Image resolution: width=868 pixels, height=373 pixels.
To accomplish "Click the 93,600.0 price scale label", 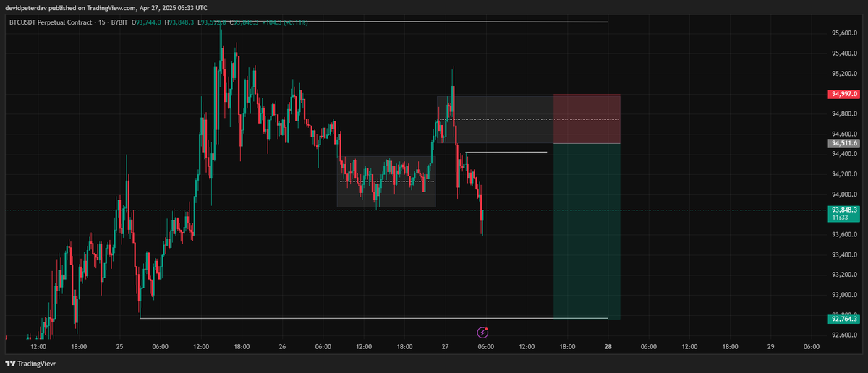I will coord(845,235).
